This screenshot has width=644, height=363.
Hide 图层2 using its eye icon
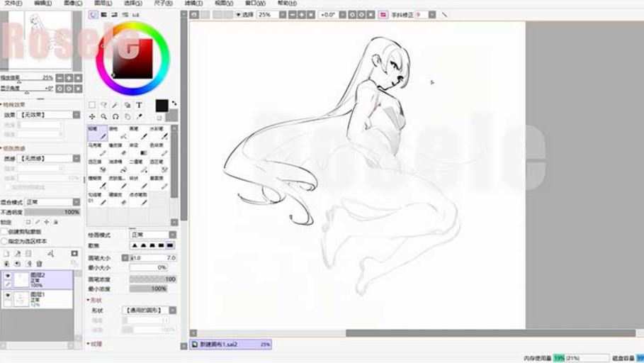(8, 276)
